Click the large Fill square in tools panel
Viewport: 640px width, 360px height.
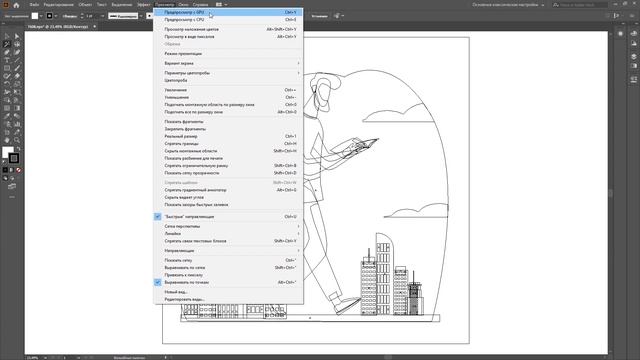pos(8,152)
